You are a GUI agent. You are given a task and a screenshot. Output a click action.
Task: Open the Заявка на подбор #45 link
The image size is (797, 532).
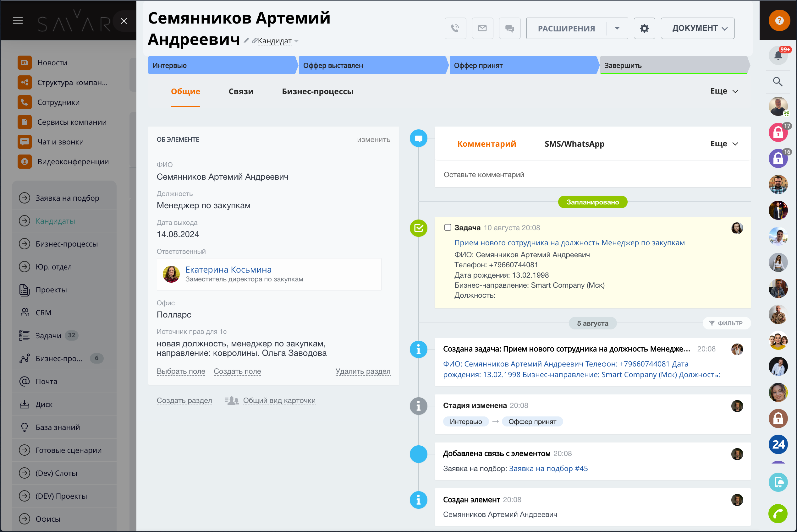(548, 468)
